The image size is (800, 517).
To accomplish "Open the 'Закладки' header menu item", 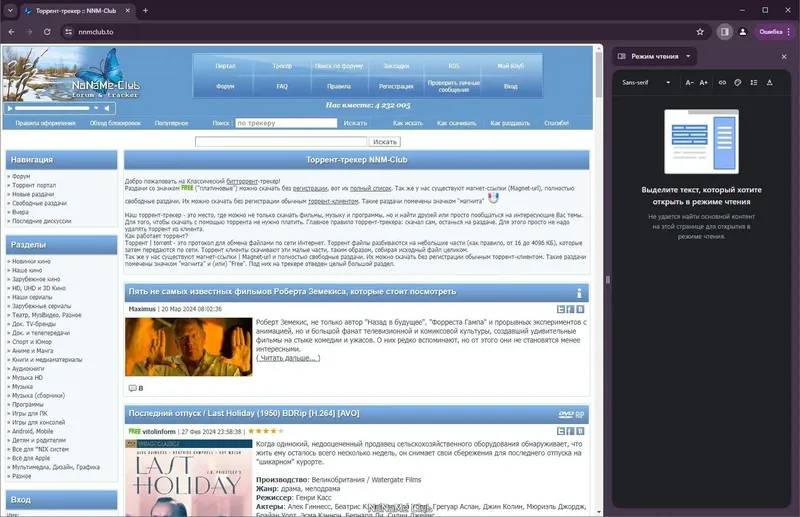I will [x=396, y=66].
